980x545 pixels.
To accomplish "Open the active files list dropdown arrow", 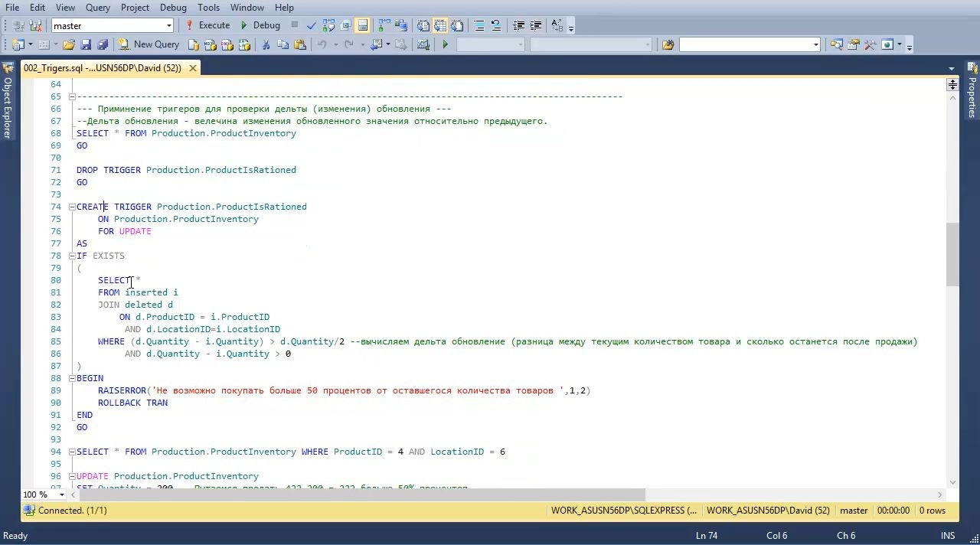I will tap(952, 68).
